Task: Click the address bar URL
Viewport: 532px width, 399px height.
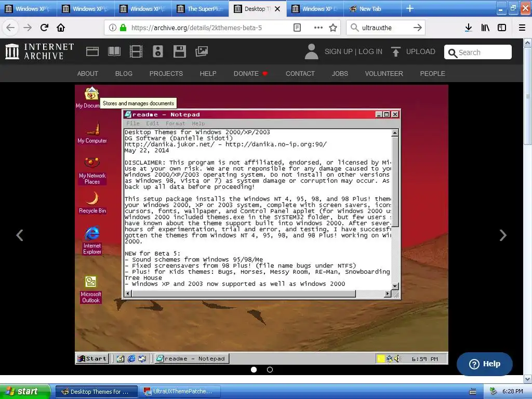Action: click(x=196, y=28)
